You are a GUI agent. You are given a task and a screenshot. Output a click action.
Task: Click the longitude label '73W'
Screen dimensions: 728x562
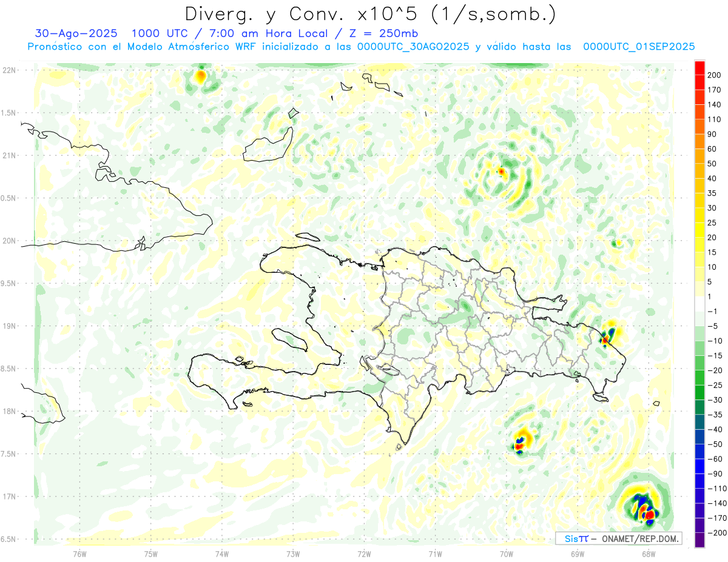point(293,554)
